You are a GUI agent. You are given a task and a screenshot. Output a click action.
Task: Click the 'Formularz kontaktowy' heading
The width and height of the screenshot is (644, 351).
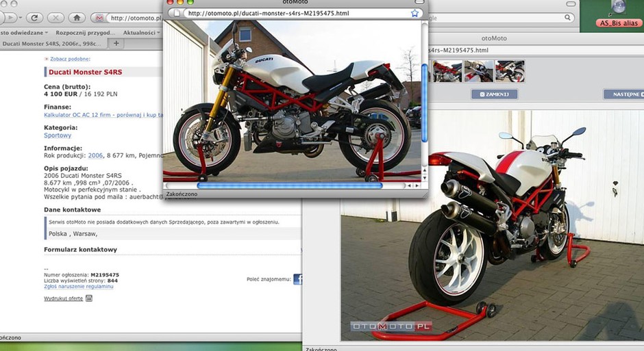coord(81,249)
